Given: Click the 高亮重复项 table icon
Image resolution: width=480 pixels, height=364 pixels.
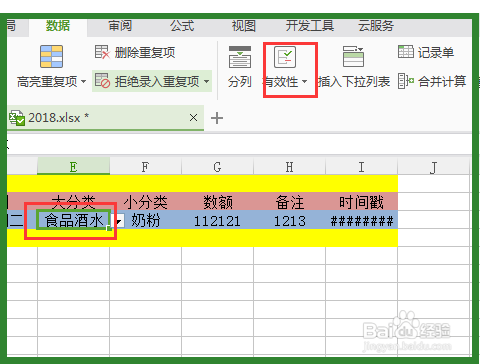Looking at the screenshot, I should coord(51,57).
